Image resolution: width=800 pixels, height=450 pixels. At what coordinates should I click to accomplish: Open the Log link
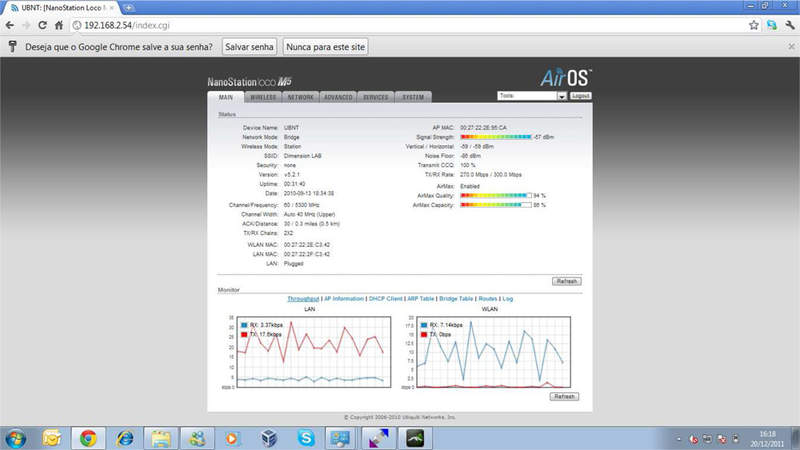(508, 298)
